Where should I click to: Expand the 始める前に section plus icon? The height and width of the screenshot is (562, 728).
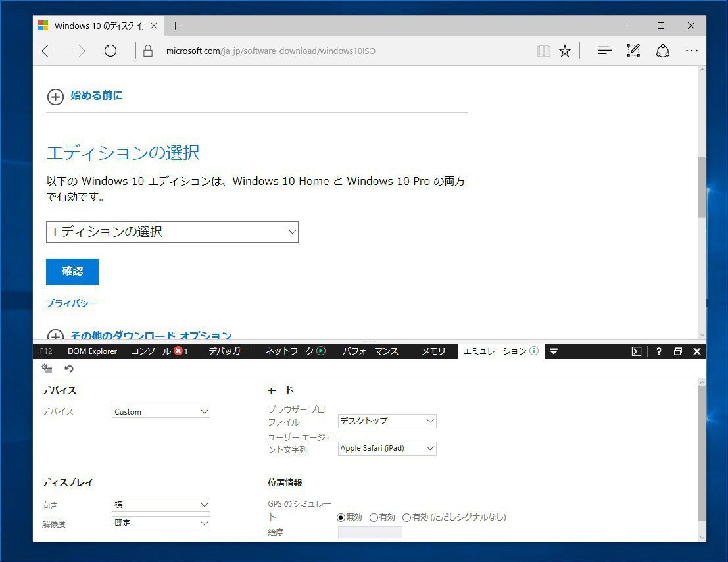click(55, 97)
